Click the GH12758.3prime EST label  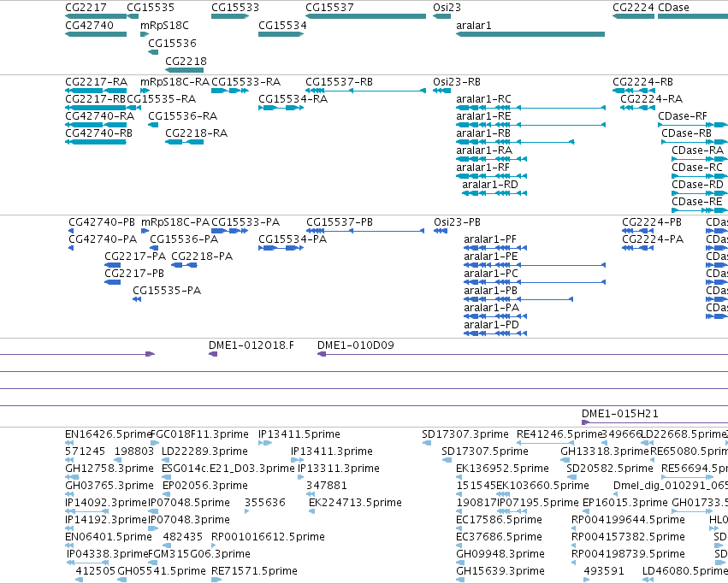coord(109,469)
